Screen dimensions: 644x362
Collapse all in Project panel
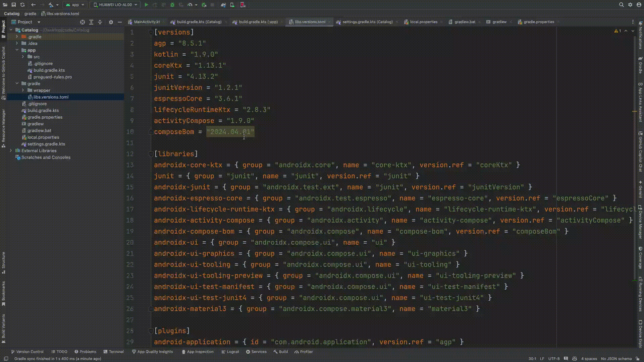coord(100,22)
